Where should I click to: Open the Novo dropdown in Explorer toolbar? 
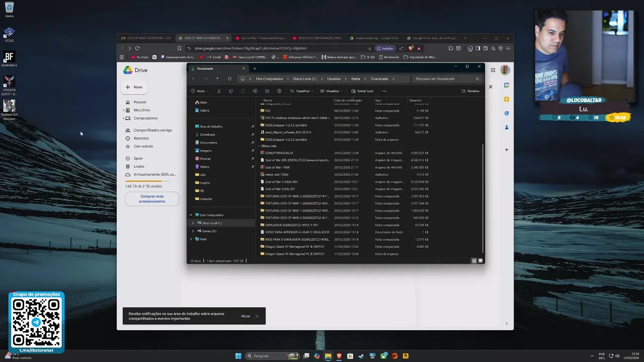point(200,91)
